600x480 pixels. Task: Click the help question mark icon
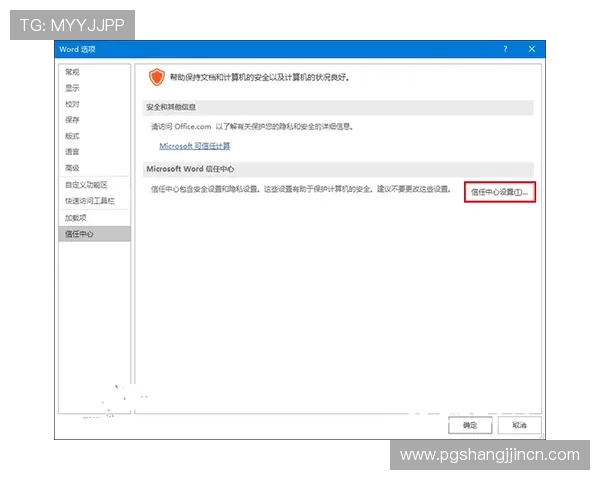[x=505, y=49]
